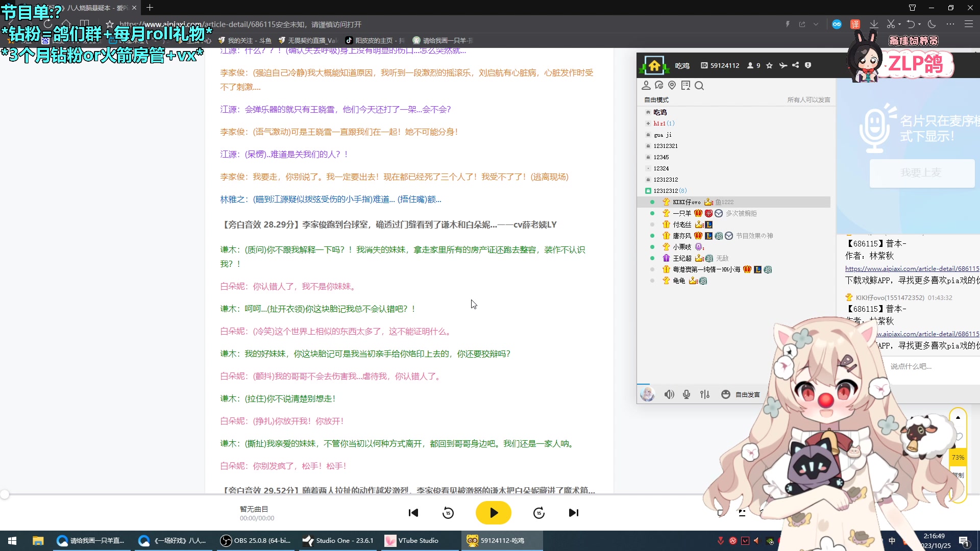This screenshot has height=551, width=980.
Task: Select user 小栗吱 in member list
Action: point(682,247)
